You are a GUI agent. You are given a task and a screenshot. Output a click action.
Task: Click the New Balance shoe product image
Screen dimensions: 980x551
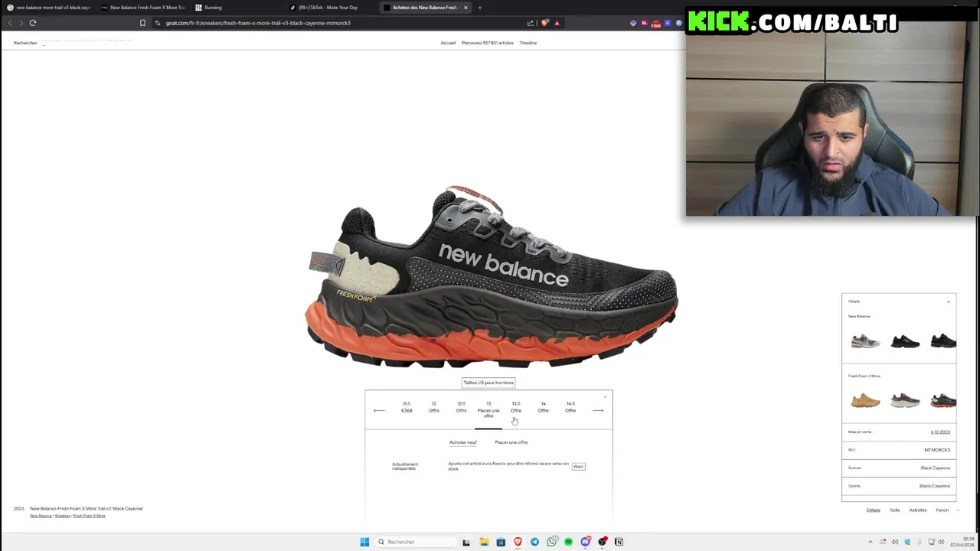491,277
